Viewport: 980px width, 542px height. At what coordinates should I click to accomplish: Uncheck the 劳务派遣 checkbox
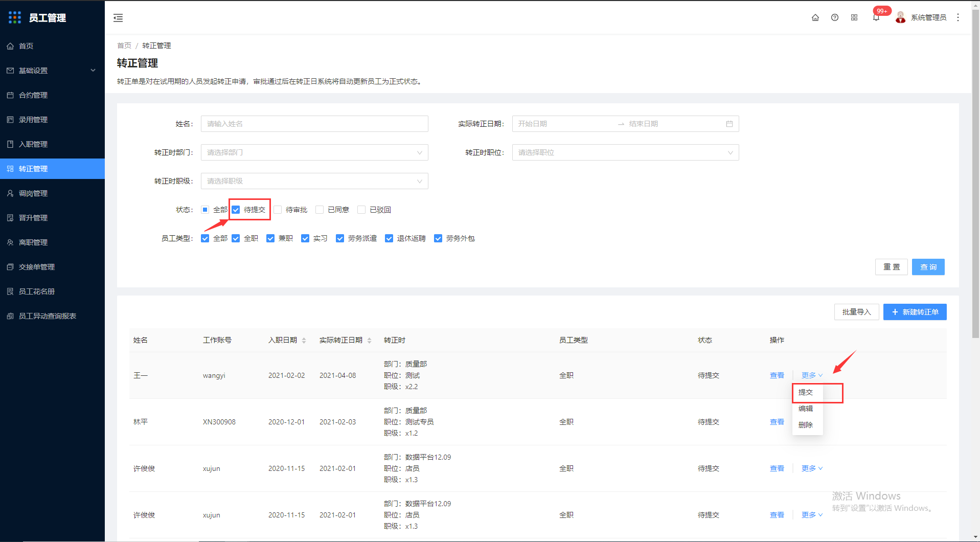[x=340, y=238]
